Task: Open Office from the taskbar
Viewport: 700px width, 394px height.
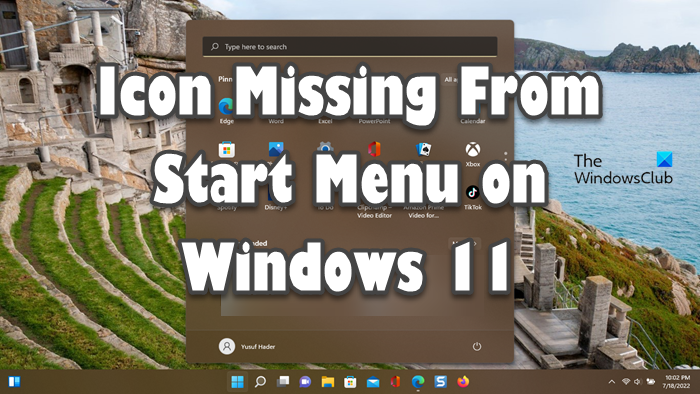Action: pos(395,382)
